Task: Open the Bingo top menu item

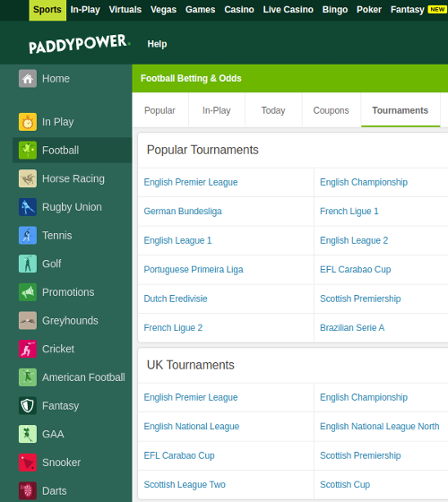Action: click(335, 10)
